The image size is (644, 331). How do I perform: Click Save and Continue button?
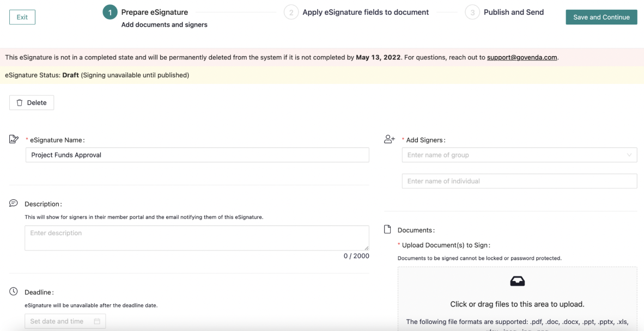coord(602,17)
